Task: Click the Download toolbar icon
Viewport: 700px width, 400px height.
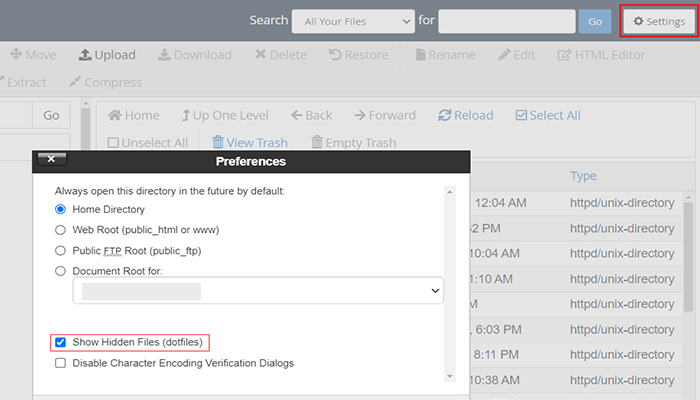Action: (164, 54)
